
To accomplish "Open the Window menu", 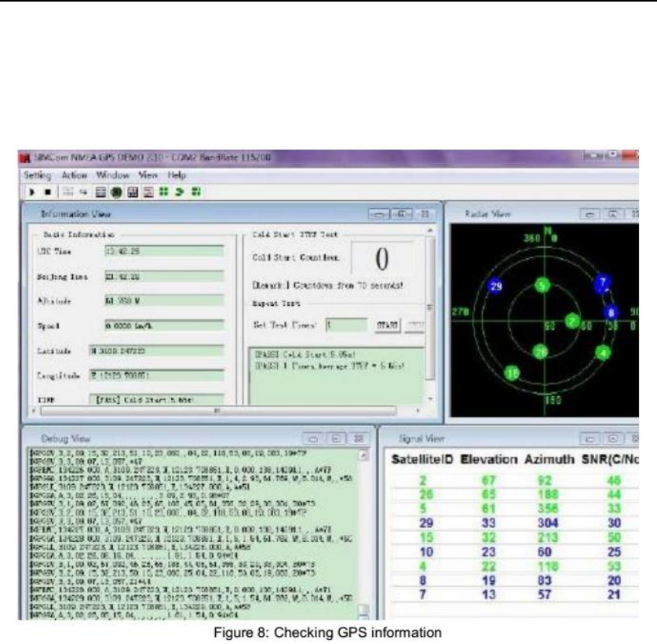I will (x=112, y=175).
